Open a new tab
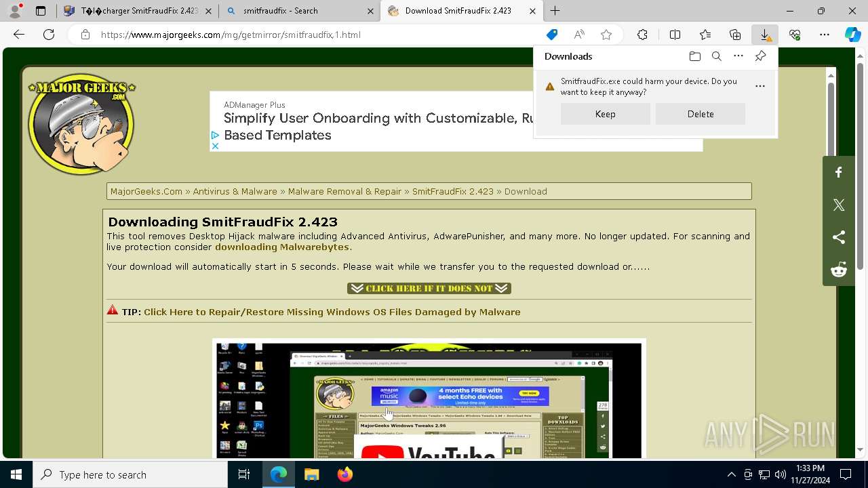The image size is (868, 488). [x=555, y=11]
